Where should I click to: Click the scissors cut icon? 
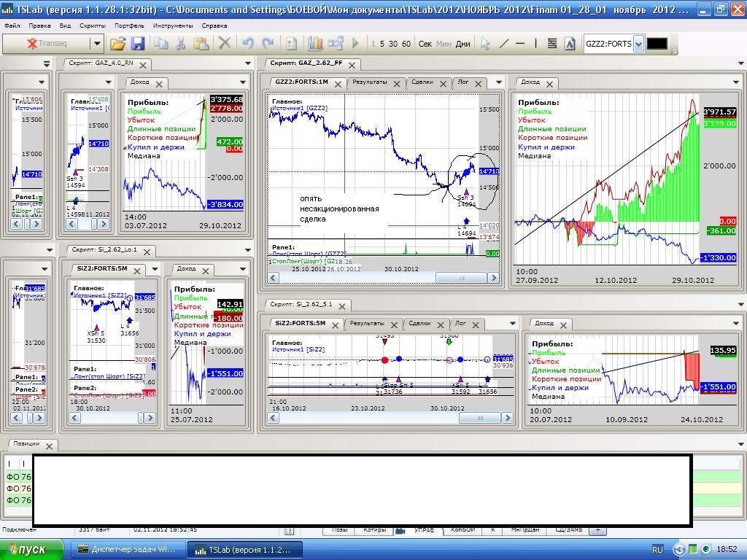181,44
